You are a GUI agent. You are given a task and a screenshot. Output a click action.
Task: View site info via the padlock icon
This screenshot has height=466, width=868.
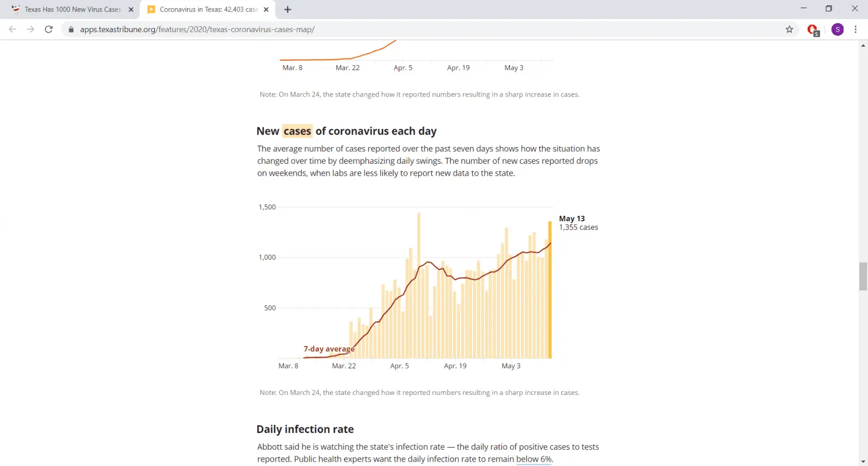(71, 29)
